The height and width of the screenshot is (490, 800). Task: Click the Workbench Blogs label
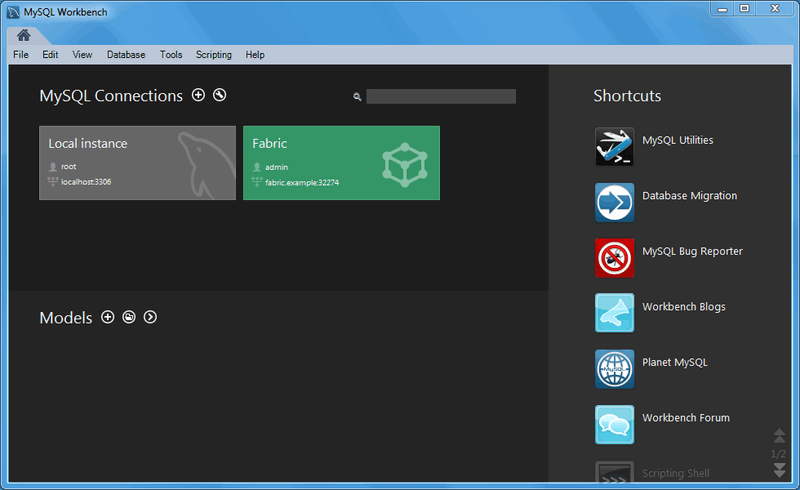(x=684, y=307)
